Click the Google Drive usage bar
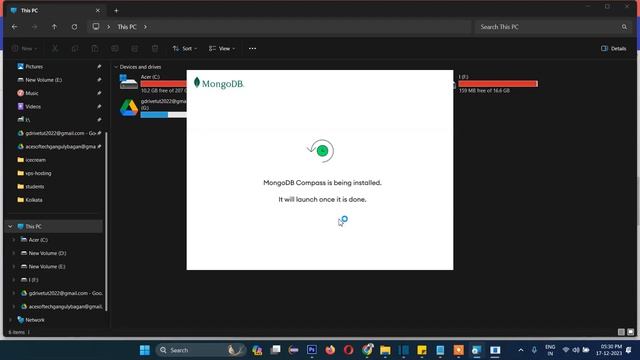This screenshot has height=360, width=640. 163,115
